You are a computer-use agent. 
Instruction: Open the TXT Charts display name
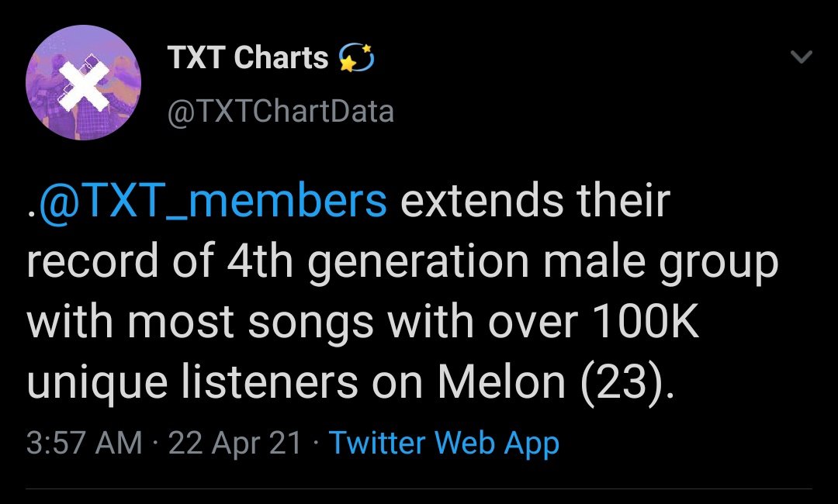248,58
